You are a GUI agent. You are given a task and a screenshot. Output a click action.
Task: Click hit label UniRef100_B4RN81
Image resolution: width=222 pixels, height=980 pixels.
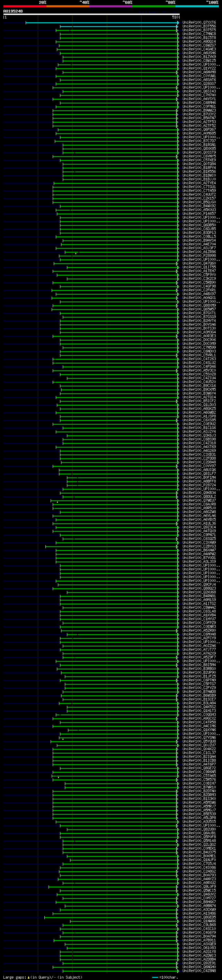199,596
